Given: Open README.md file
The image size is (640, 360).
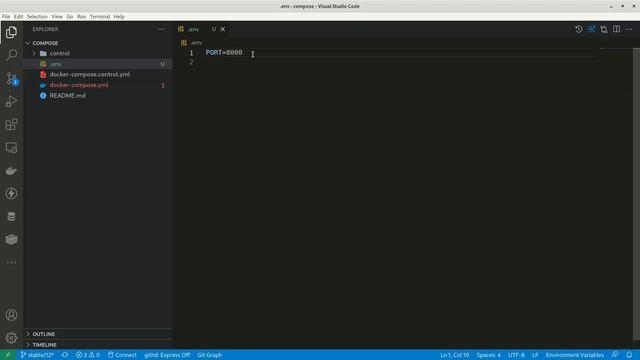Looking at the screenshot, I should pyautogui.click(x=98, y=96).
